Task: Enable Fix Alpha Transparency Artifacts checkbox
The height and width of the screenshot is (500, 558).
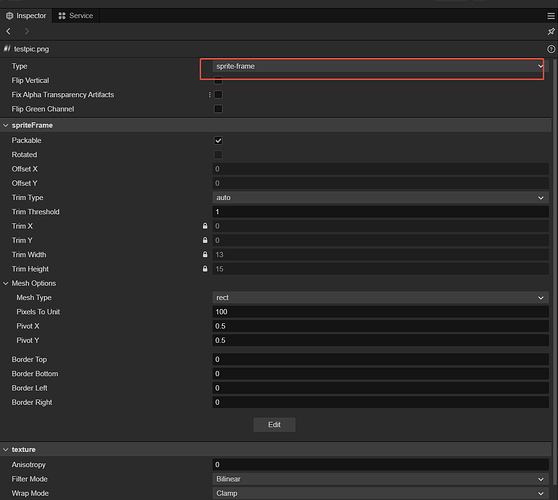Action: pyautogui.click(x=219, y=95)
